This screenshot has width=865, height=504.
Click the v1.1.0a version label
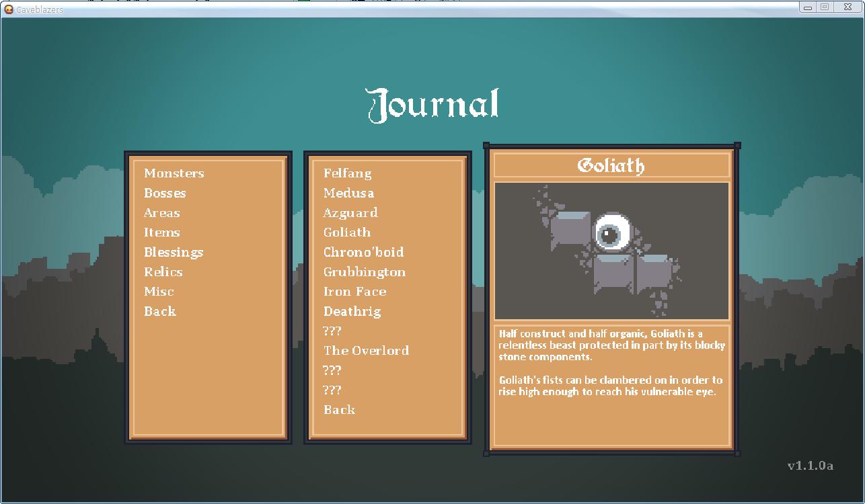pos(811,466)
